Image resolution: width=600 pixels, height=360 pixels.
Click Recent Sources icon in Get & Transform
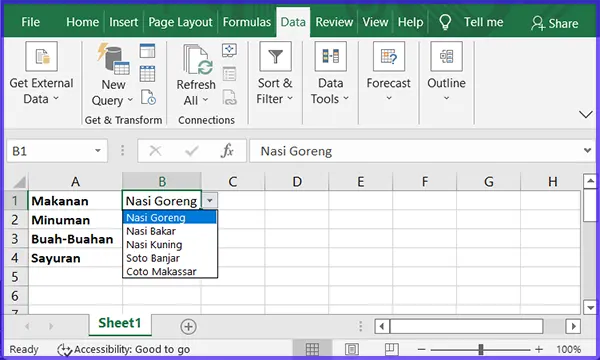pos(148,97)
